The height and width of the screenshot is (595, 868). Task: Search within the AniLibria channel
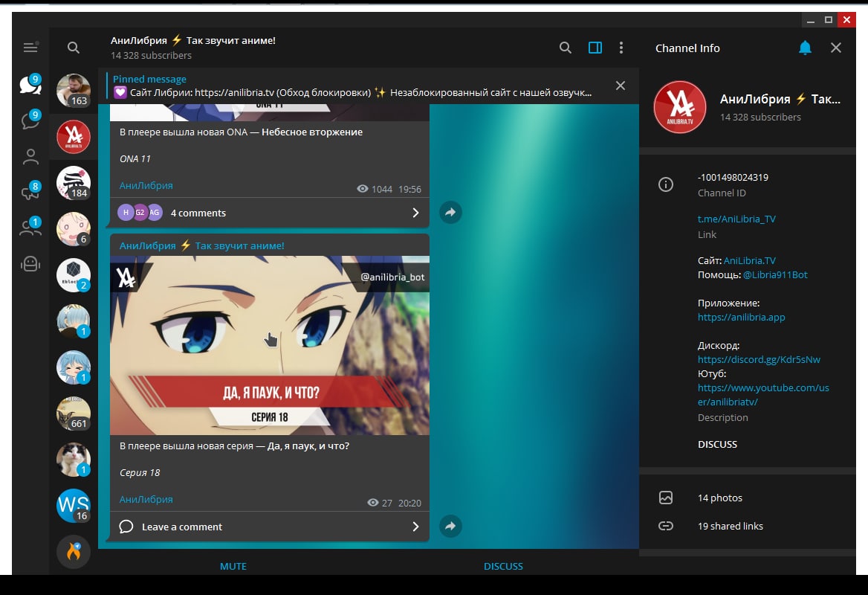tap(565, 48)
